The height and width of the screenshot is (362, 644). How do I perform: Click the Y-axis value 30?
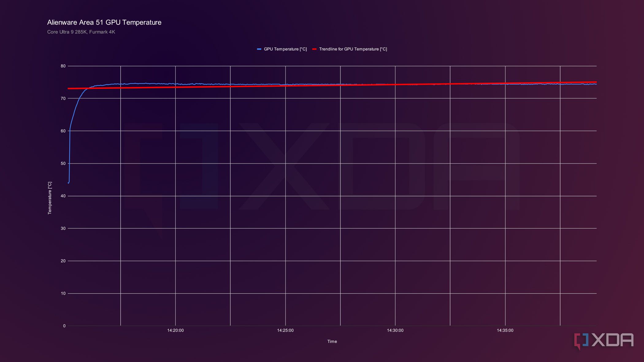pyautogui.click(x=63, y=228)
